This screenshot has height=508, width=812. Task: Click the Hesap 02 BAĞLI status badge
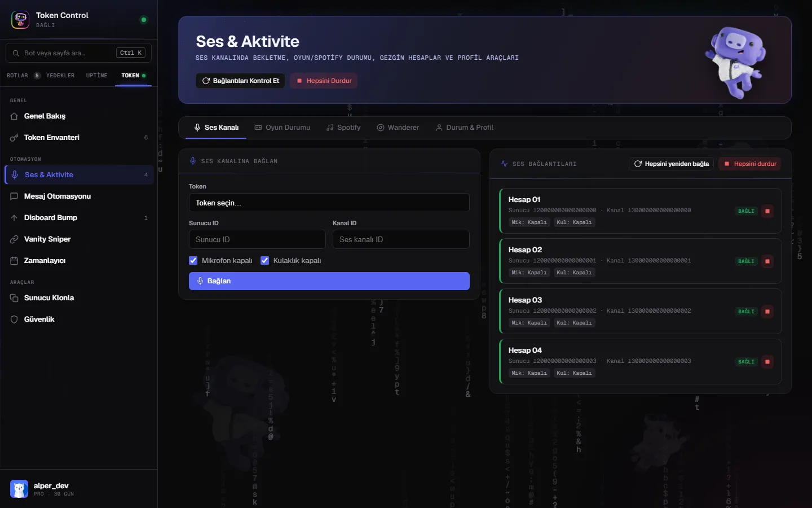tap(746, 261)
